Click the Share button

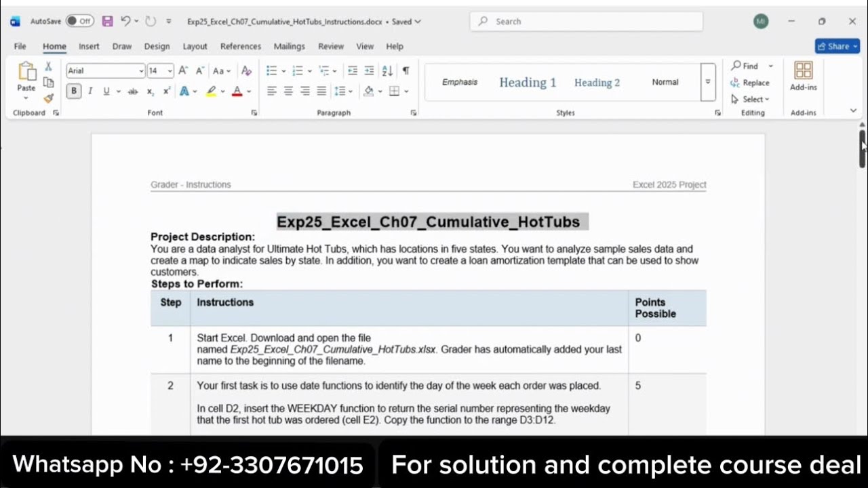pyautogui.click(x=837, y=46)
